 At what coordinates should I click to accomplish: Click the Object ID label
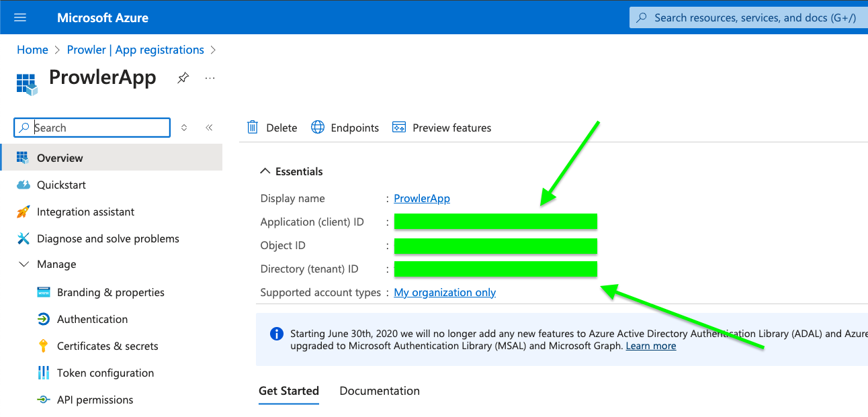283,245
